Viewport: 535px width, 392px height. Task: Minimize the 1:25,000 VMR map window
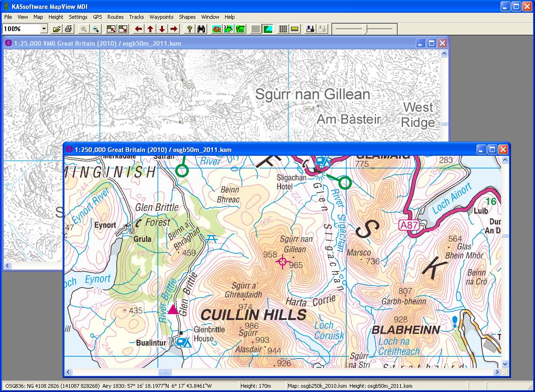click(421, 43)
